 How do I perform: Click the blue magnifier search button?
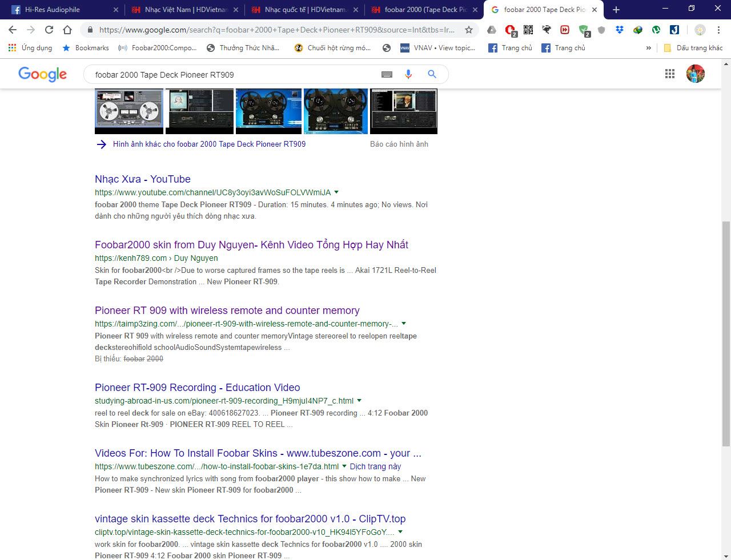click(432, 74)
